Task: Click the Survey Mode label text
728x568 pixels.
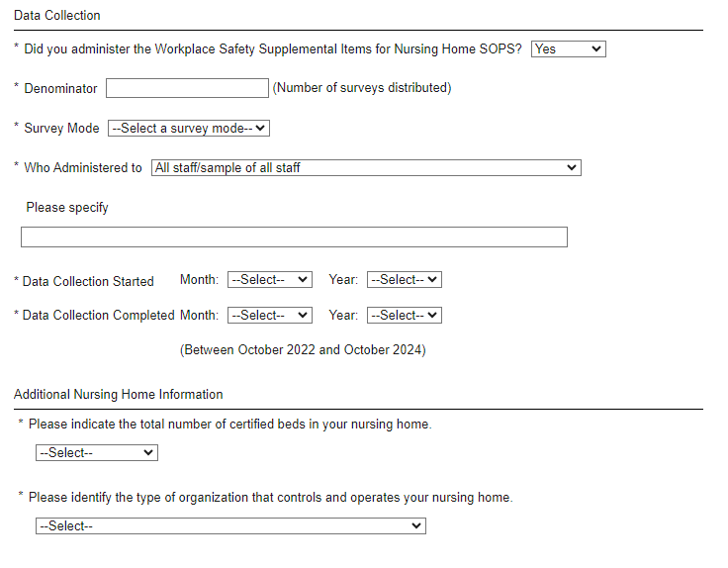Action: (x=61, y=128)
